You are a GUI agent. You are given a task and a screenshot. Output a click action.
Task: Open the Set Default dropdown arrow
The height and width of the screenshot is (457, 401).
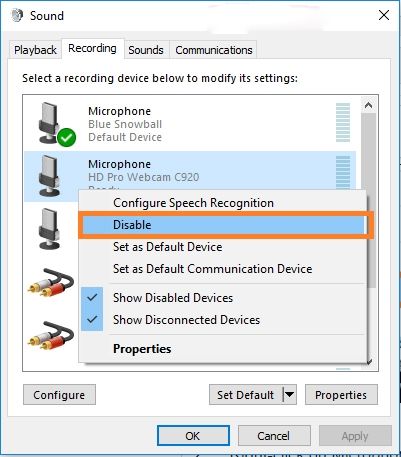point(290,395)
